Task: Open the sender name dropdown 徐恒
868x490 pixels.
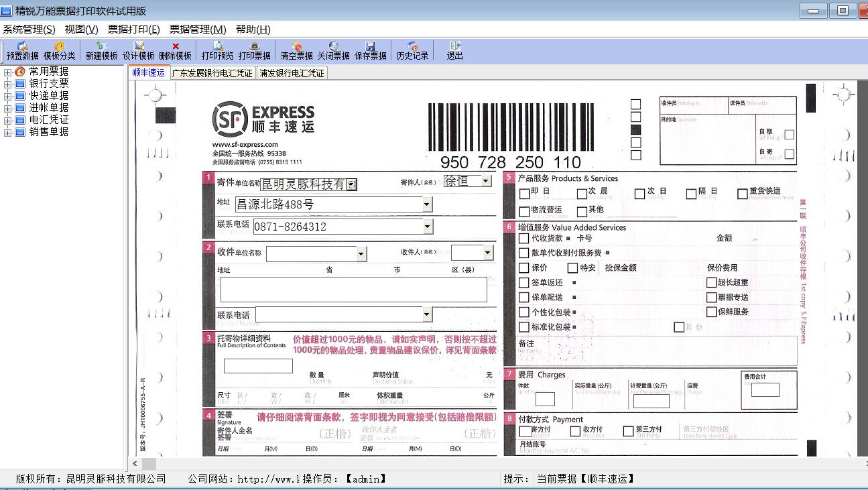Action: pos(486,181)
